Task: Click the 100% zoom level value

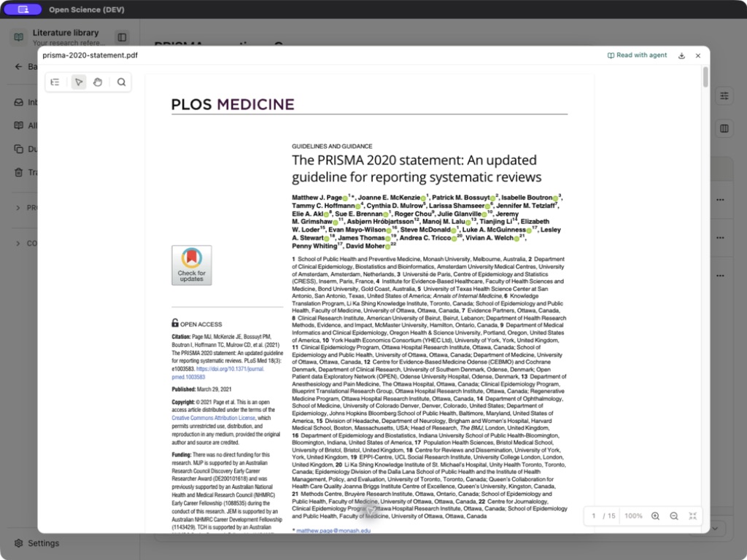Action: pos(634,516)
